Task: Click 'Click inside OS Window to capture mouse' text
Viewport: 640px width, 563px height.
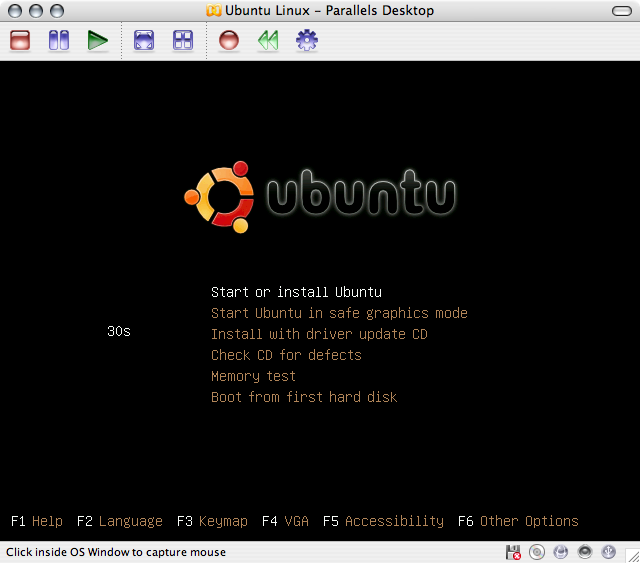Action: [116, 552]
